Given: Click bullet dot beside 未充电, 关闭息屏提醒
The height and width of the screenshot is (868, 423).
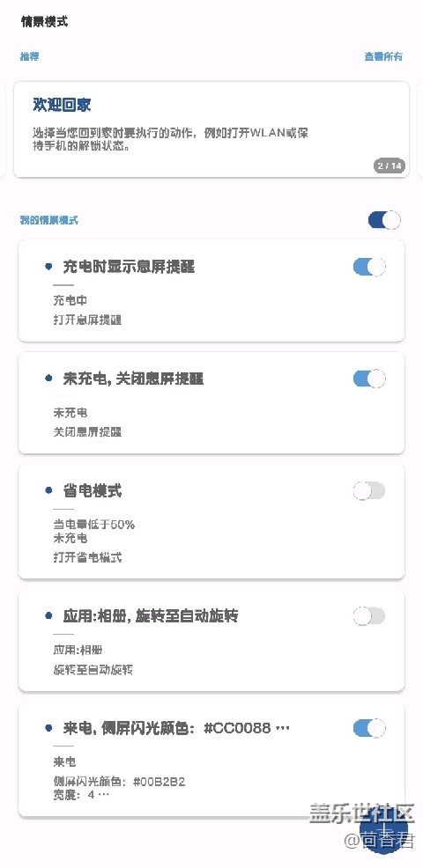Looking at the screenshot, I should [x=48, y=379].
